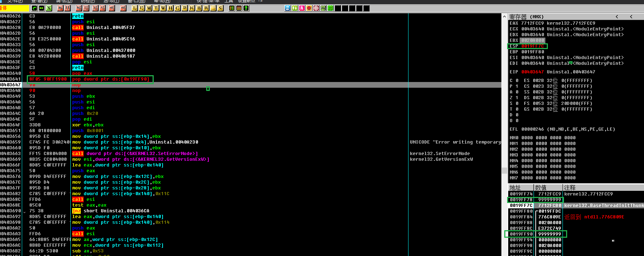
Task: Click the green window-layout icon
Action: click(330, 8)
